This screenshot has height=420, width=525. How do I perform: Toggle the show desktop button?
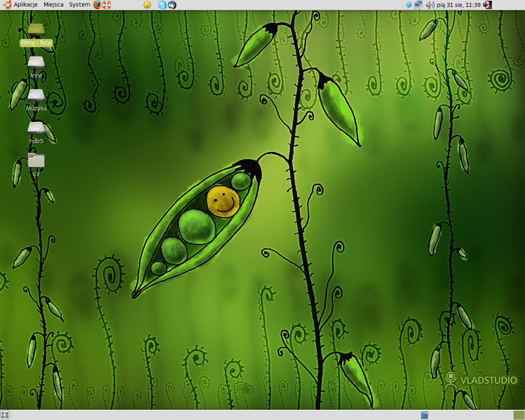tap(5, 415)
